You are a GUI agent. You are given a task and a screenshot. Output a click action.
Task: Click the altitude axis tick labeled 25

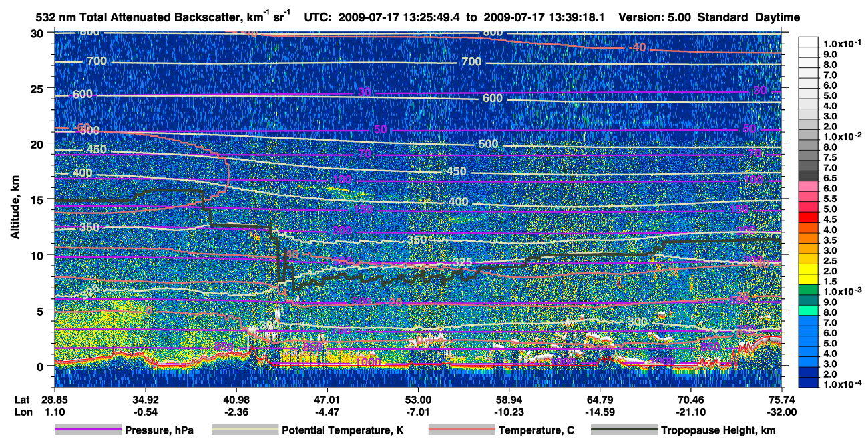coord(38,88)
